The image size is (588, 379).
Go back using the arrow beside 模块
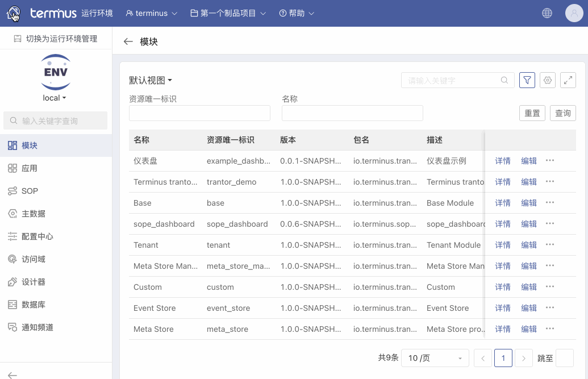pyautogui.click(x=128, y=41)
